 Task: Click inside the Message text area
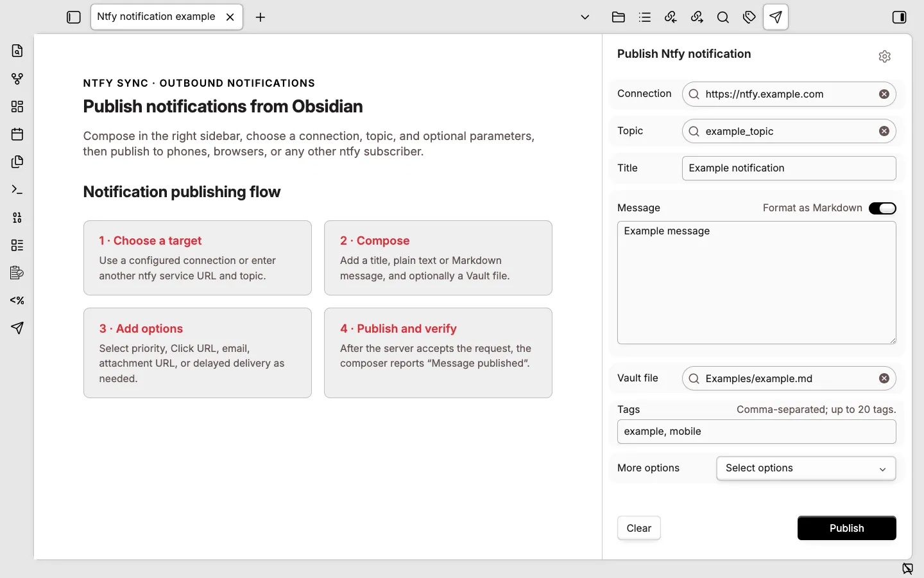tap(757, 283)
